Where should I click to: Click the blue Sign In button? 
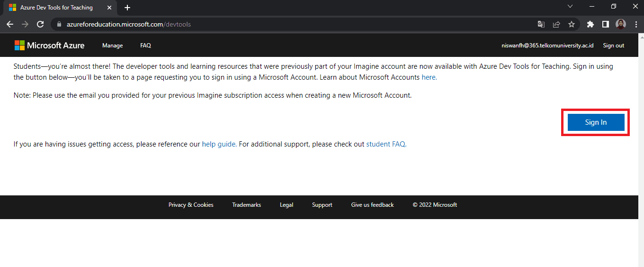click(596, 122)
